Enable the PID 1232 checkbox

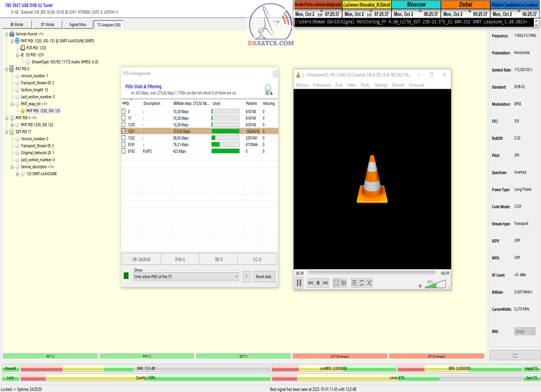124,138
